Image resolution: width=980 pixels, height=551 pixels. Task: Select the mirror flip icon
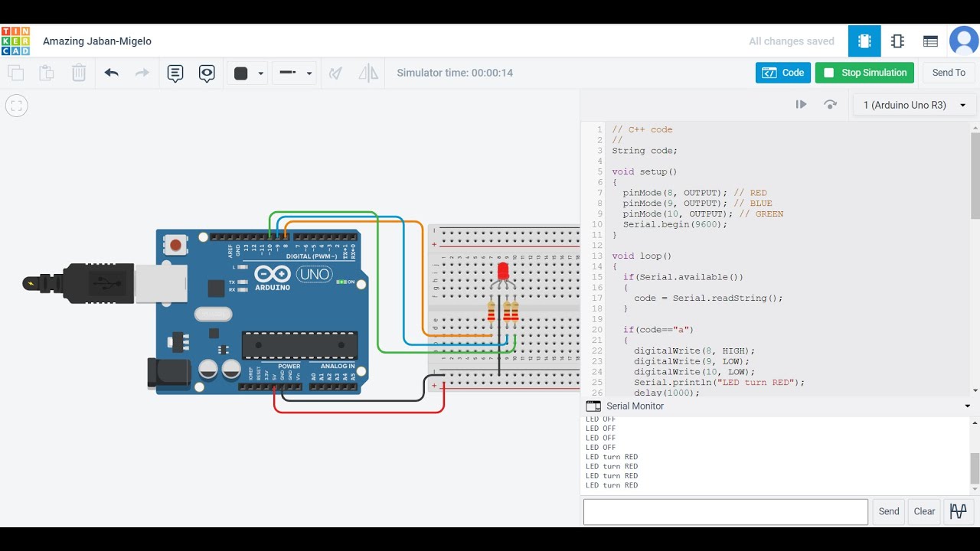coord(368,73)
